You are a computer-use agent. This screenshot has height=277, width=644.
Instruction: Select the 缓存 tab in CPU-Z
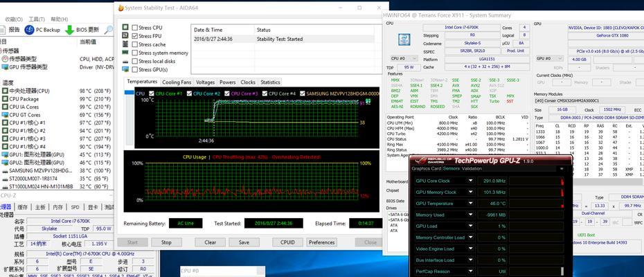tap(23, 207)
